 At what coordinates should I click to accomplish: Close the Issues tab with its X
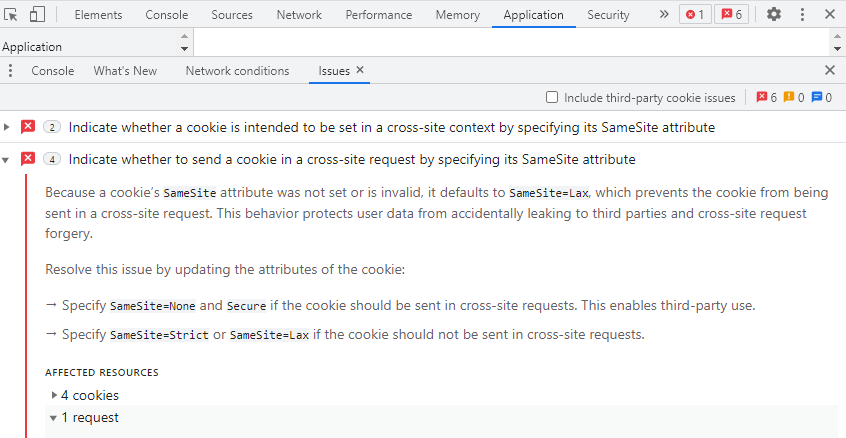coord(360,70)
